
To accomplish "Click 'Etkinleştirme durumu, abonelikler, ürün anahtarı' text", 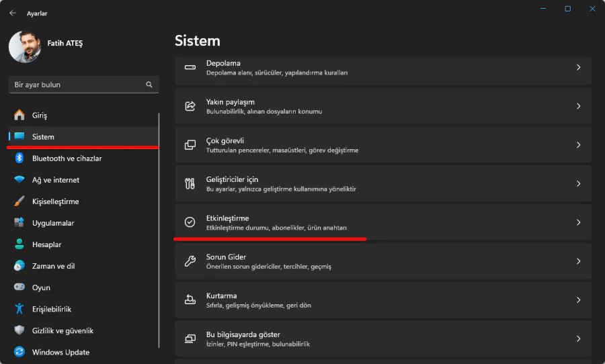I will point(276,228).
